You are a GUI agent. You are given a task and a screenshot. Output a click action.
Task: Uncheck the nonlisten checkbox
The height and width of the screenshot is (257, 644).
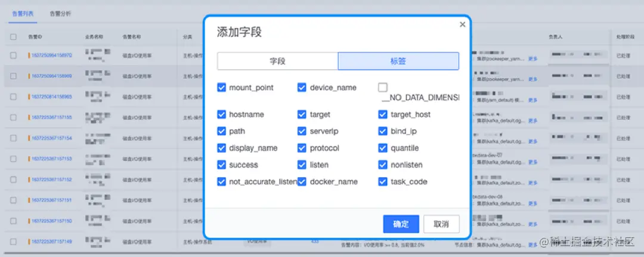[x=383, y=165]
